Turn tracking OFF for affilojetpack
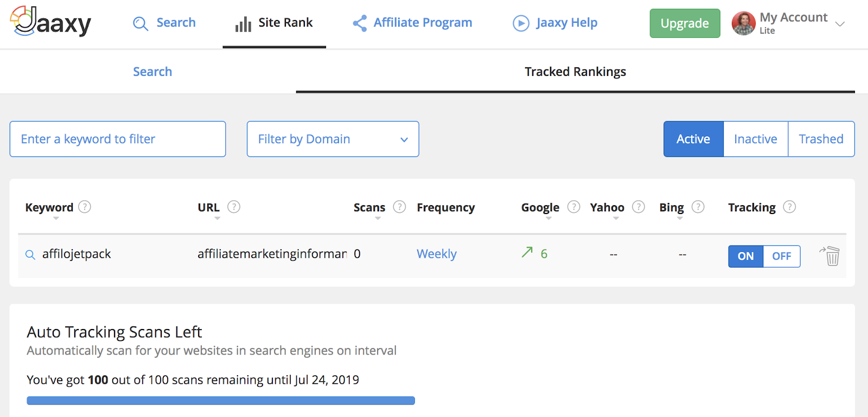Screen dimensions: 868x417 (x=782, y=256)
